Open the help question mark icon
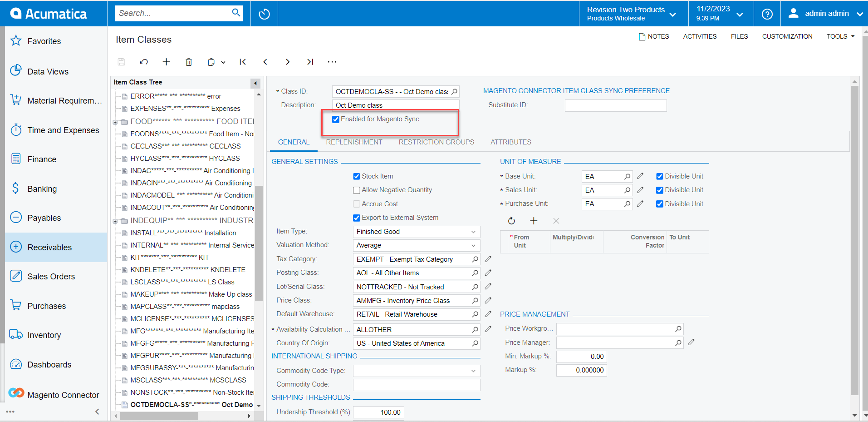Image resolution: width=868 pixels, height=422 pixels. pos(767,13)
